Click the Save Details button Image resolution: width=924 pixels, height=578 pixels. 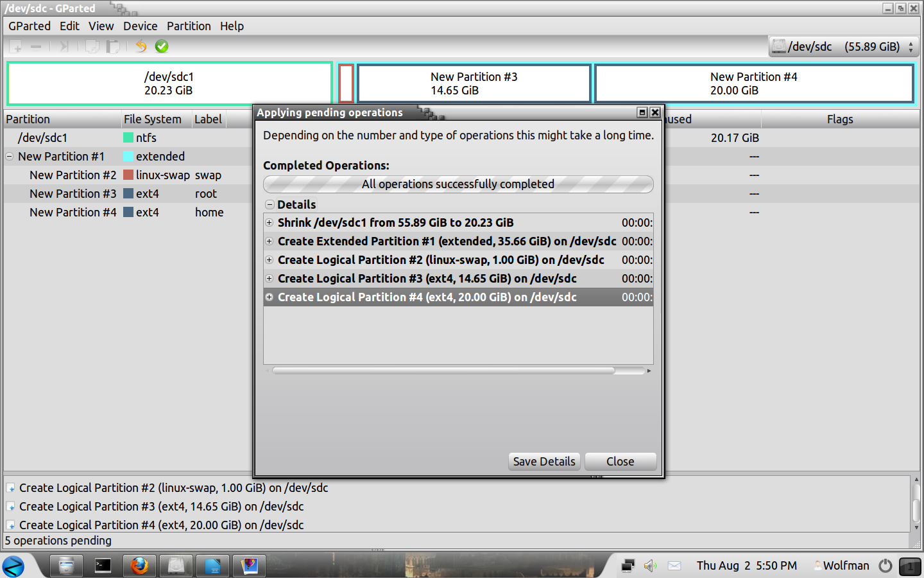pyautogui.click(x=544, y=461)
